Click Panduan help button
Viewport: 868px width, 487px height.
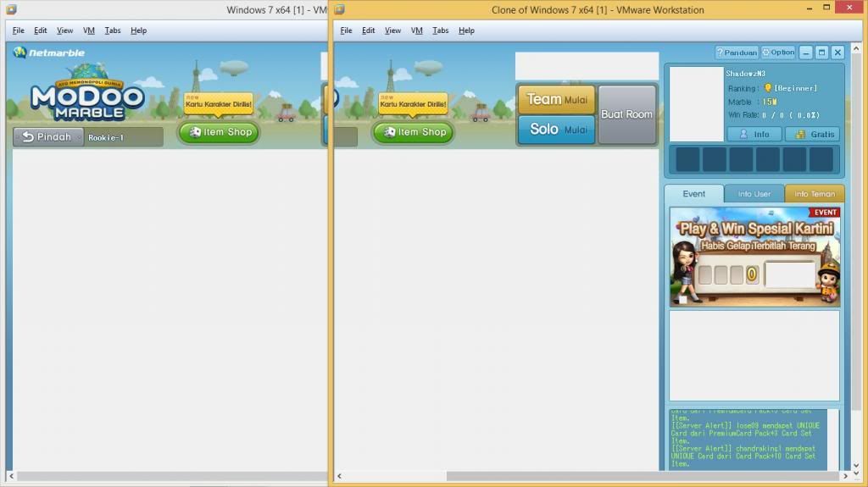[x=737, y=53]
